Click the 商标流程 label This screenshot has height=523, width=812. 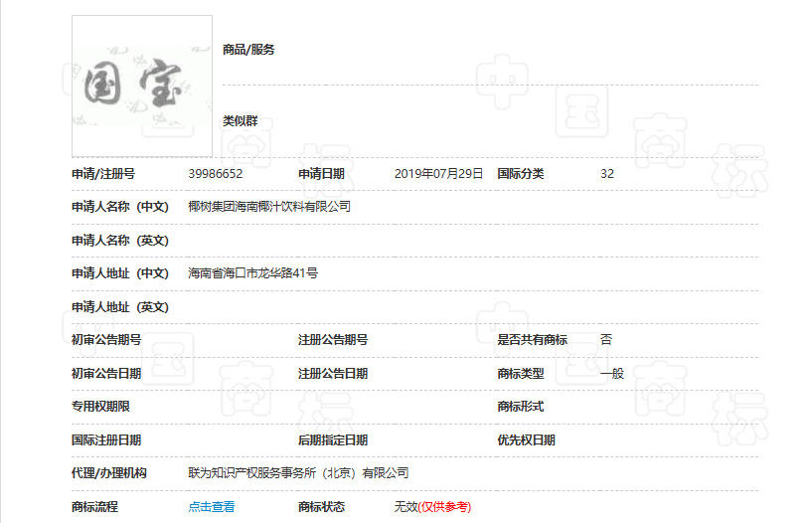click(94, 506)
